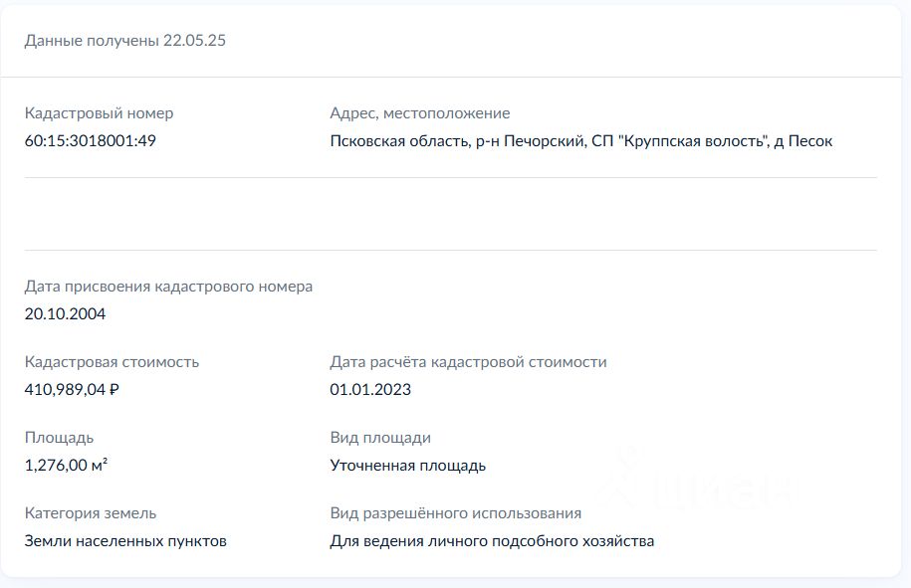Click the Вид площади label

(380, 438)
